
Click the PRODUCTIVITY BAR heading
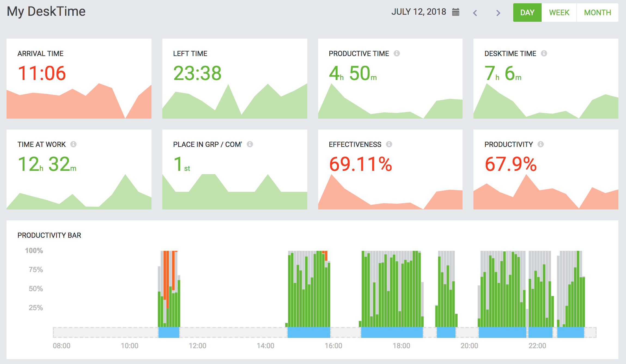[49, 235]
